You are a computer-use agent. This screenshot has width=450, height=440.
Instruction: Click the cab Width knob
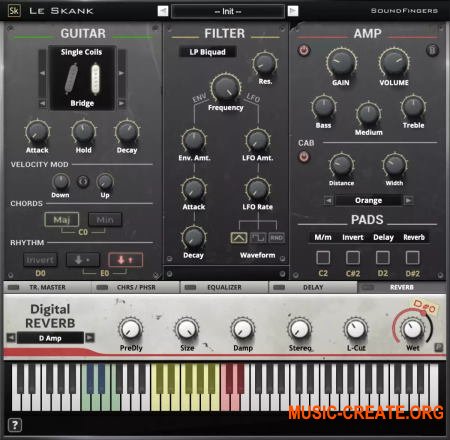click(x=395, y=165)
